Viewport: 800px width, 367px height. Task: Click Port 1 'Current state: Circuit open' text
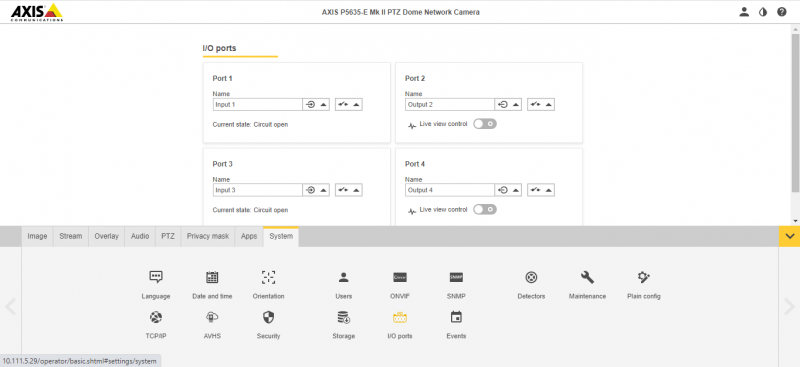point(250,125)
